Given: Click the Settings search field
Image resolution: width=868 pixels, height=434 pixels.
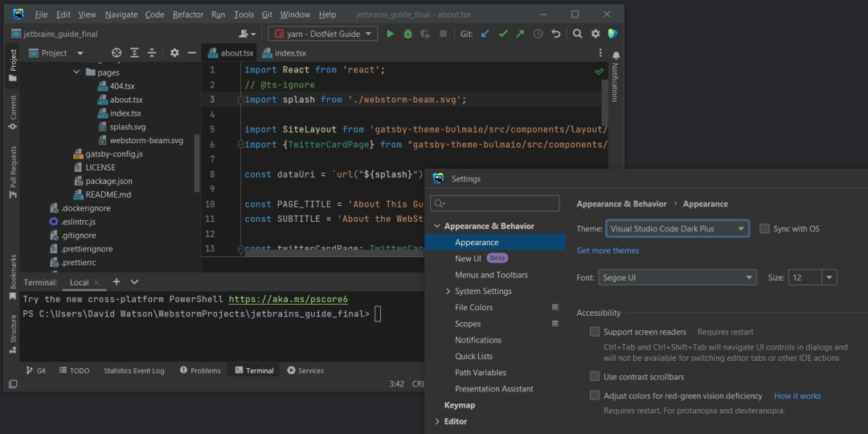Looking at the screenshot, I should point(495,203).
